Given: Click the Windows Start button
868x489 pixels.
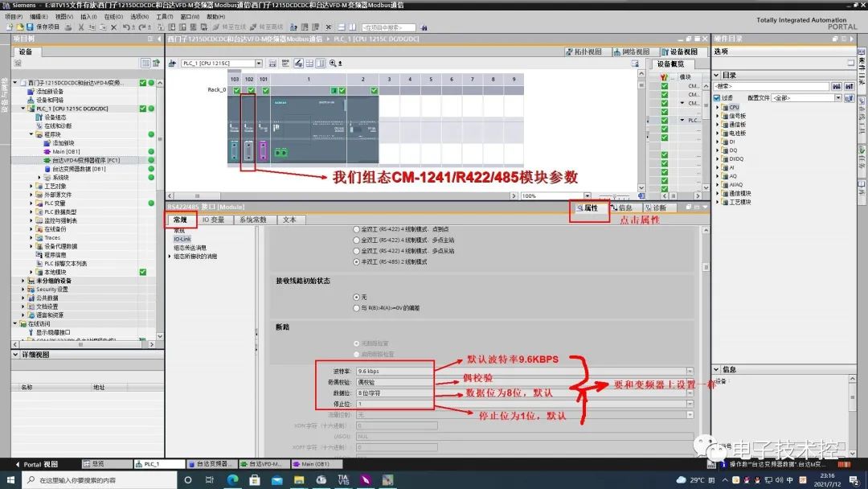Looking at the screenshot, I should (10, 479).
